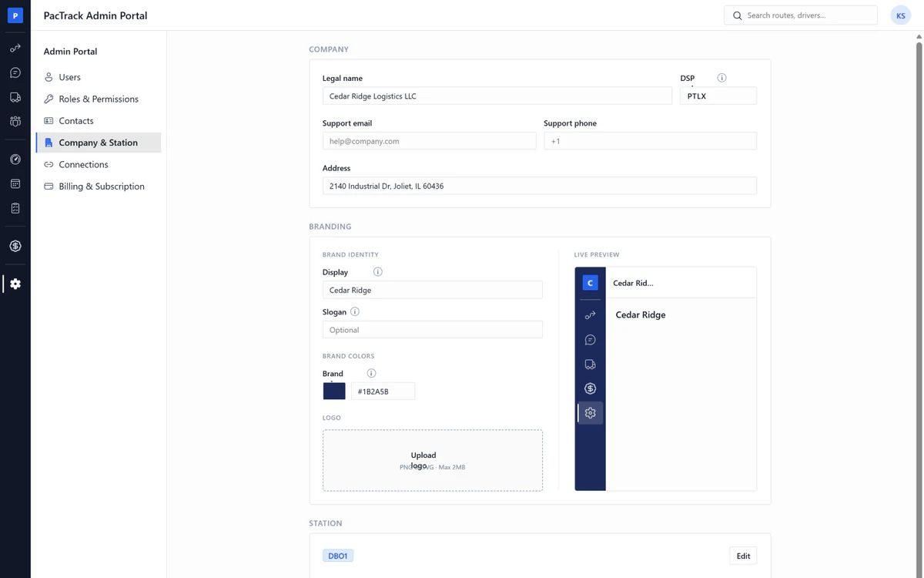Image resolution: width=924 pixels, height=578 pixels.
Task: Open the messages icon in left rail
Action: pyautogui.click(x=15, y=73)
